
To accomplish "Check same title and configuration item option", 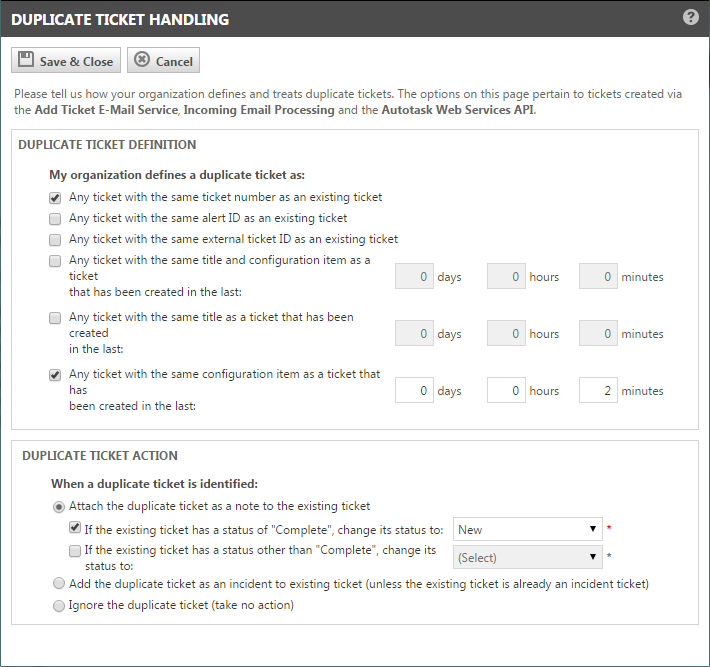I will [x=55, y=261].
